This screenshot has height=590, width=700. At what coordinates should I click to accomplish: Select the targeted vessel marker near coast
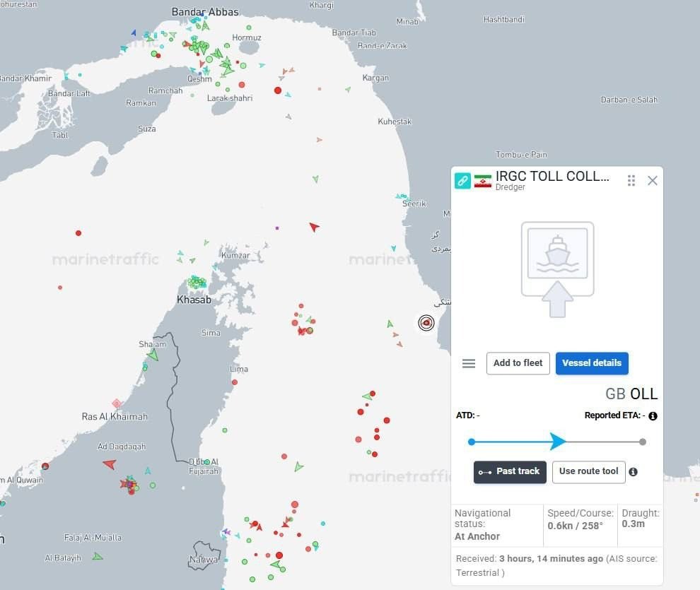pos(426,322)
